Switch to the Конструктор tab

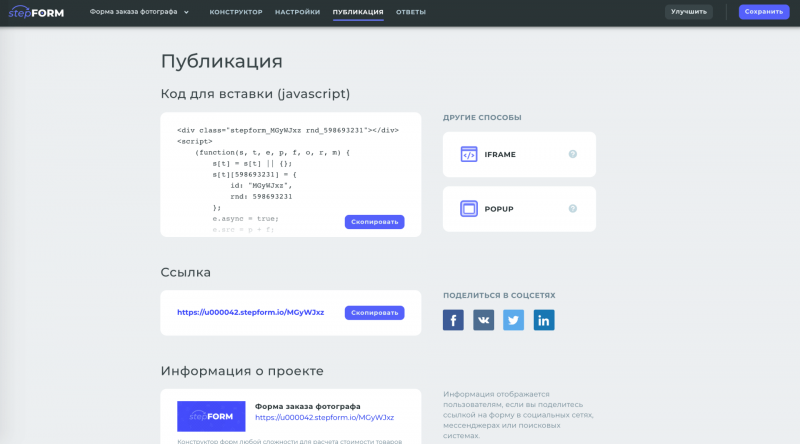click(x=236, y=12)
